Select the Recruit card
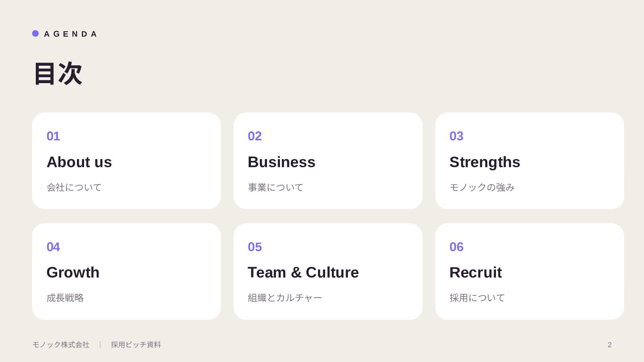644x362 pixels. pyautogui.click(x=530, y=272)
